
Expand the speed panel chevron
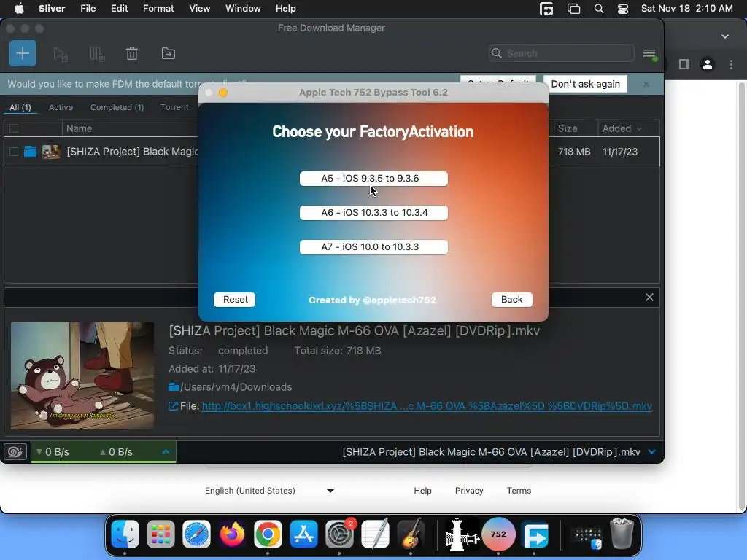click(166, 451)
